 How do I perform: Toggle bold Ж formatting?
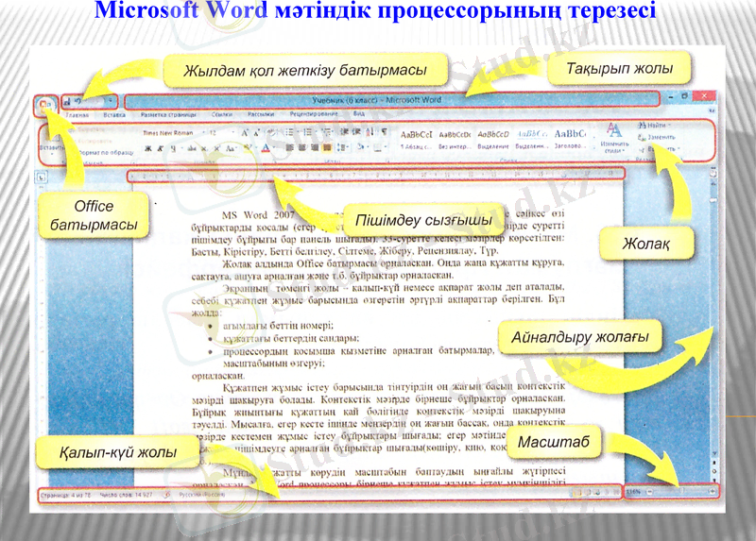click(x=148, y=149)
